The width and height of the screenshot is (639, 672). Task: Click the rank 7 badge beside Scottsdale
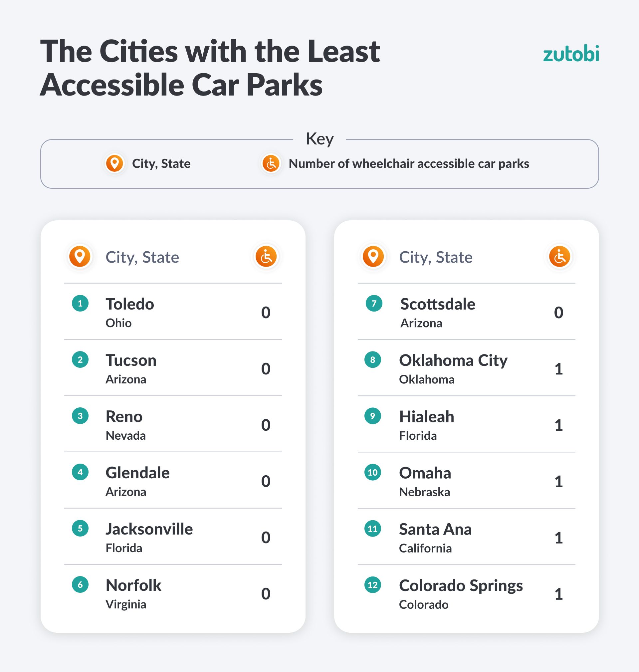[x=374, y=303]
